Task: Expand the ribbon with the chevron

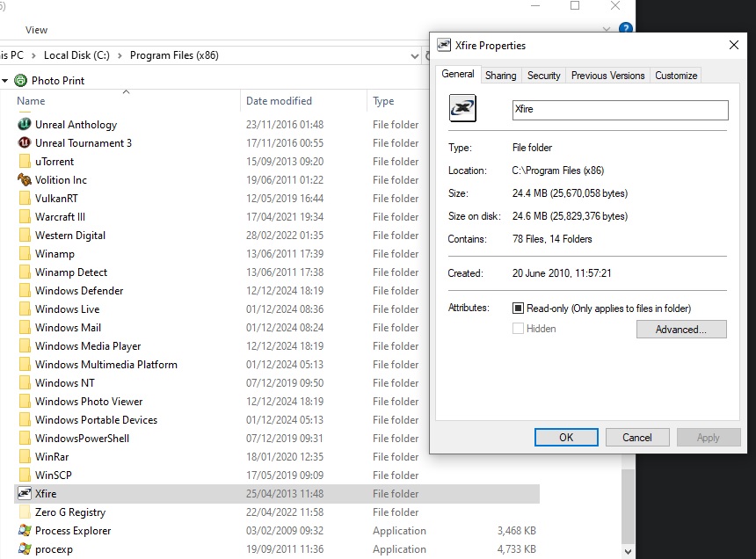Action: (x=607, y=29)
